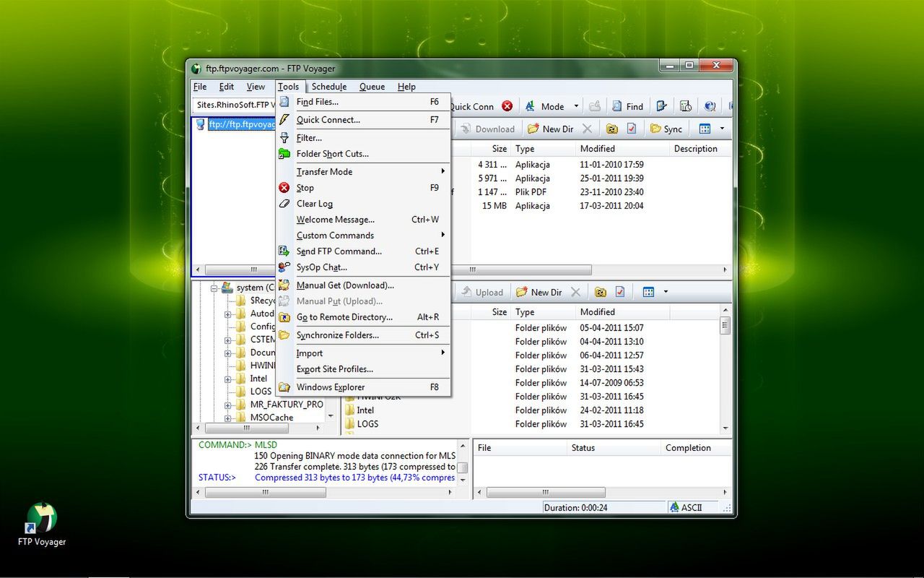Screen dimensions: 924x578
Task: Click the refresh folder icon in local toolbar
Action: coord(601,292)
